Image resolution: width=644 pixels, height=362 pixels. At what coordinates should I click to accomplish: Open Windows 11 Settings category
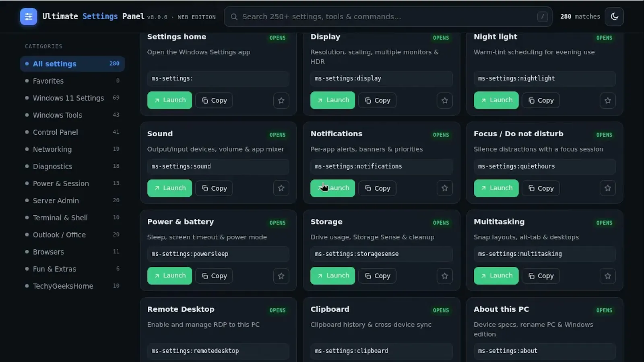coord(72,98)
